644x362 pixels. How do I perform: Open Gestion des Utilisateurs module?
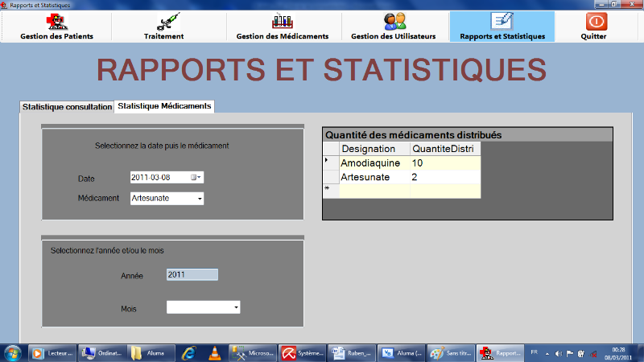pyautogui.click(x=393, y=27)
